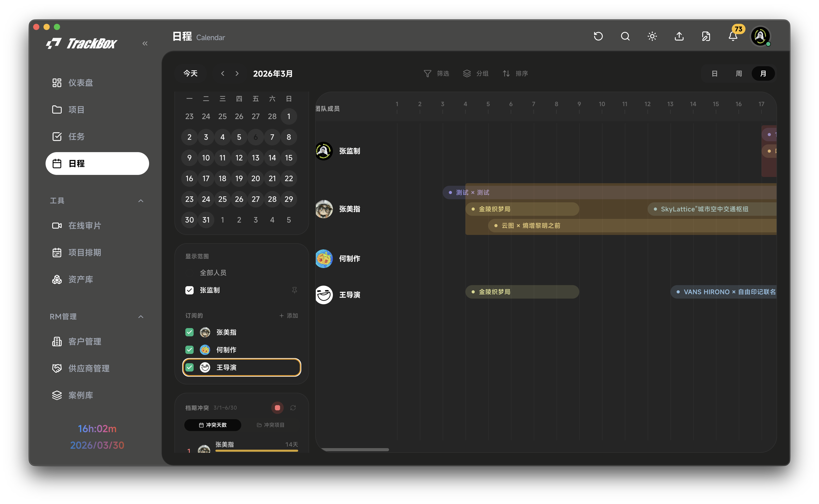Open VANS HIRONO × 自由印记联名 event
Image resolution: width=819 pixels, height=504 pixels.
tap(724, 292)
